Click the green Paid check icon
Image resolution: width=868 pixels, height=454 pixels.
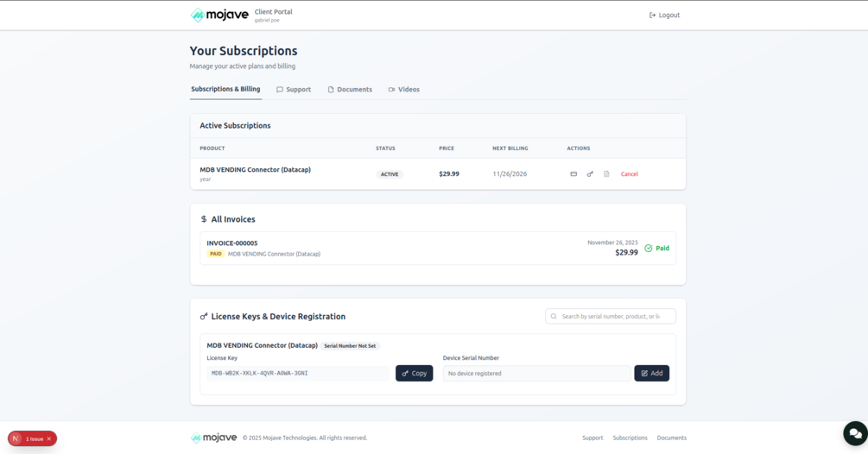(649, 249)
